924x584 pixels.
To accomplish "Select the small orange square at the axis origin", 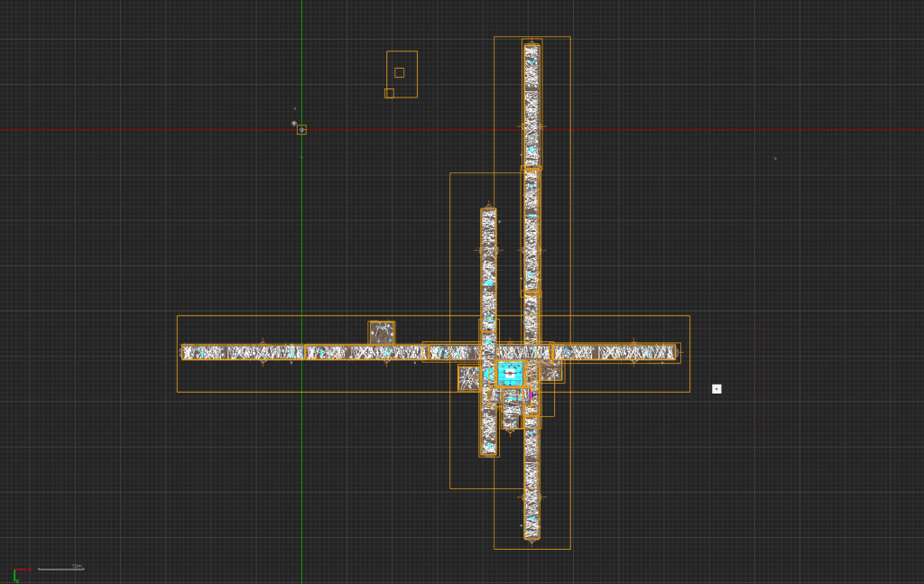I will pyautogui.click(x=301, y=130).
